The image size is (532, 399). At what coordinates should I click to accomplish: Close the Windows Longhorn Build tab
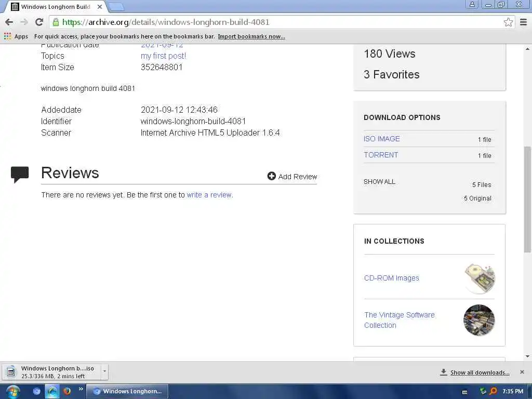[x=99, y=6]
